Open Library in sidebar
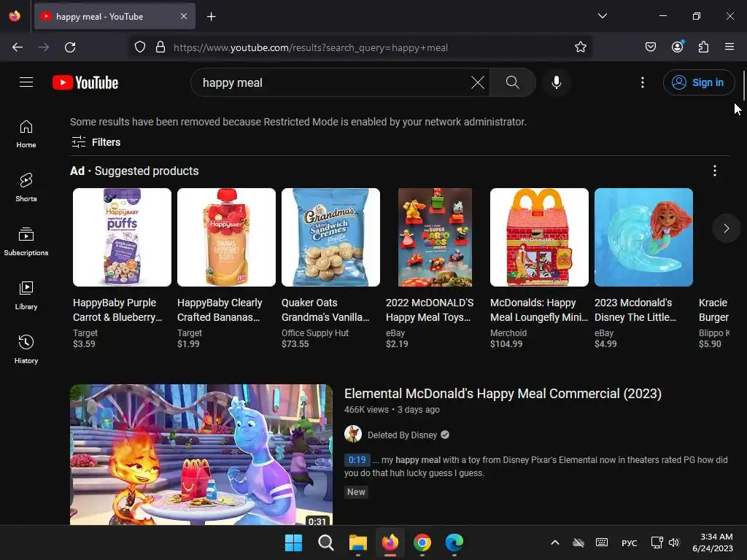This screenshot has height=560, width=747. (x=26, y=296)
